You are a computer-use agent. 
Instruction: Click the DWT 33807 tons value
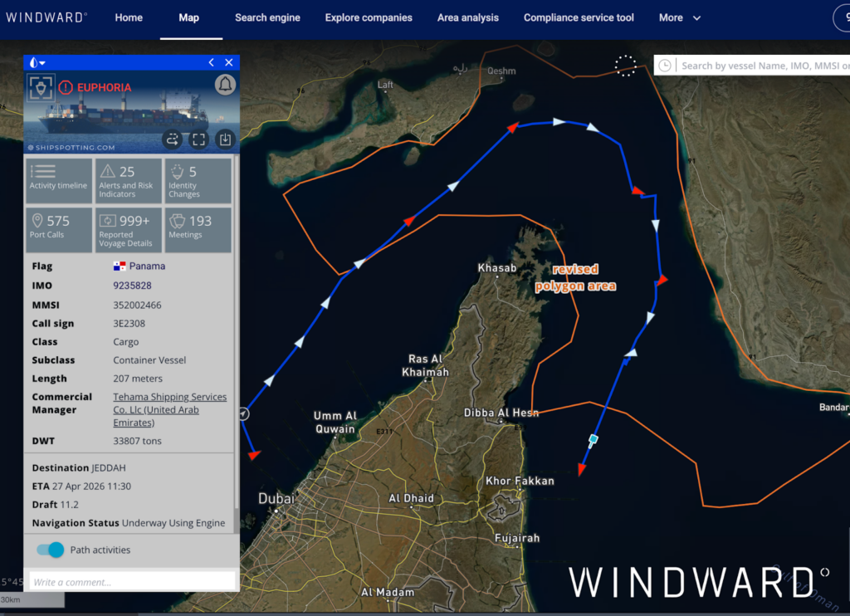pyautogui.click(x=137, y=442)
